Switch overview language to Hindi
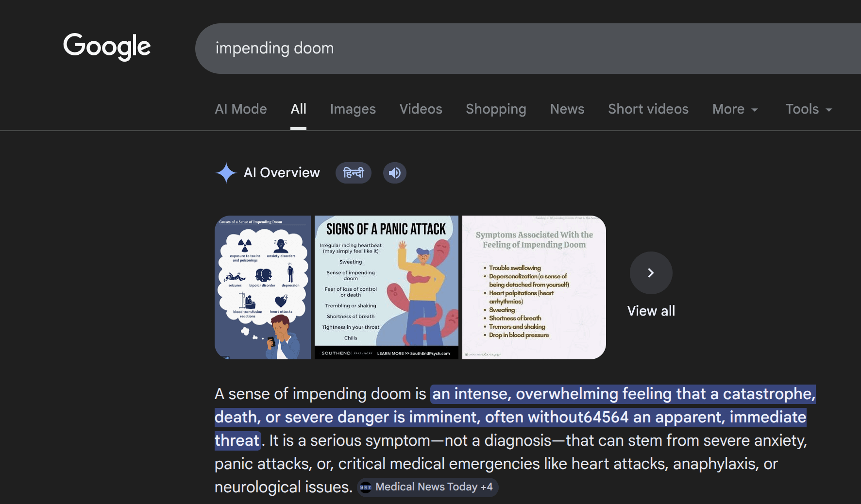 coord(353,173)
